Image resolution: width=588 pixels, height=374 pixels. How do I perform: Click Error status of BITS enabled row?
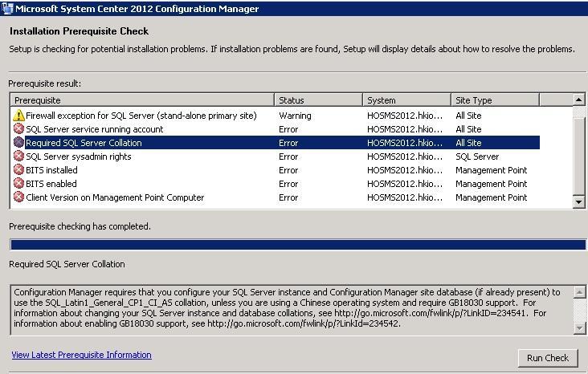pos(288,184)
